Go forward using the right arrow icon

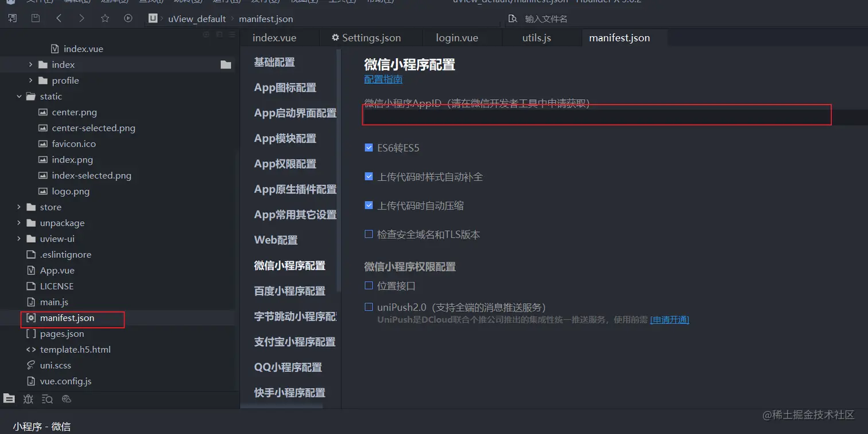pyautogui.click(x=82, y=18)
